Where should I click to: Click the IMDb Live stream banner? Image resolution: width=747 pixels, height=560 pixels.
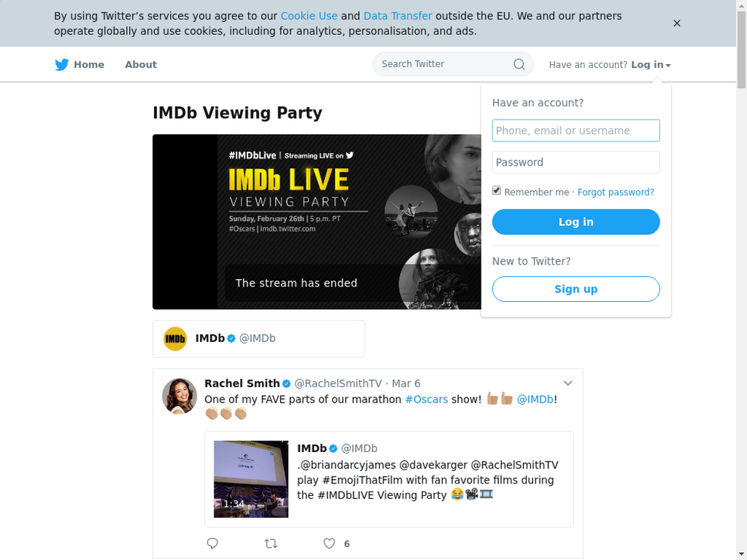pyautogui.click(x=317, y=222)
